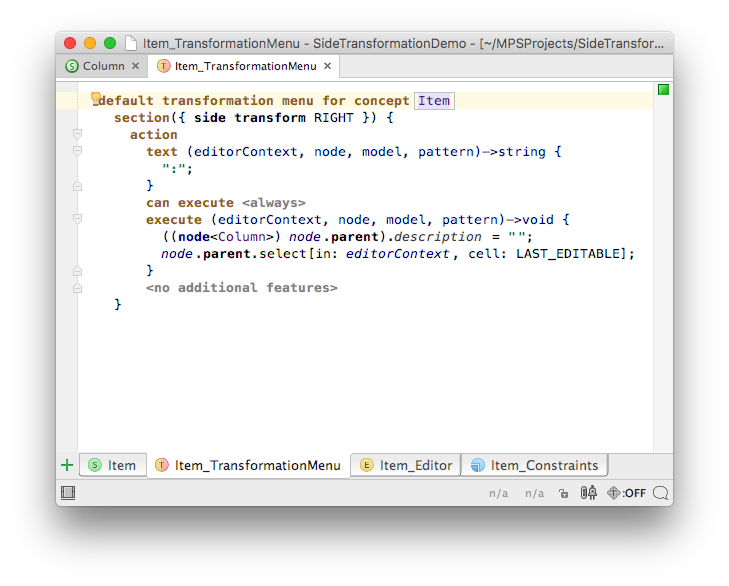
Task: Click the <always> can execute placeholder
Action: point(273,202)
